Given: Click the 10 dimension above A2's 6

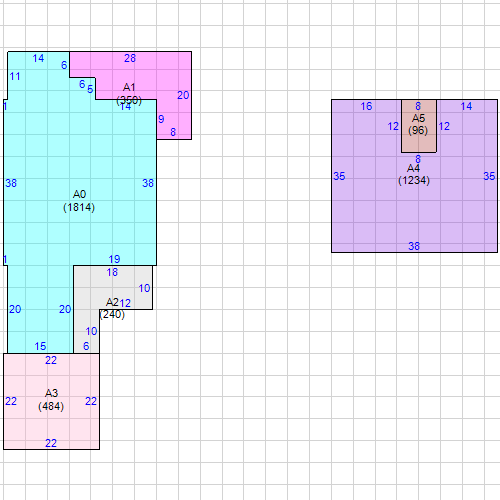Looking at the screenshot, I should click(x=91, y=331).
